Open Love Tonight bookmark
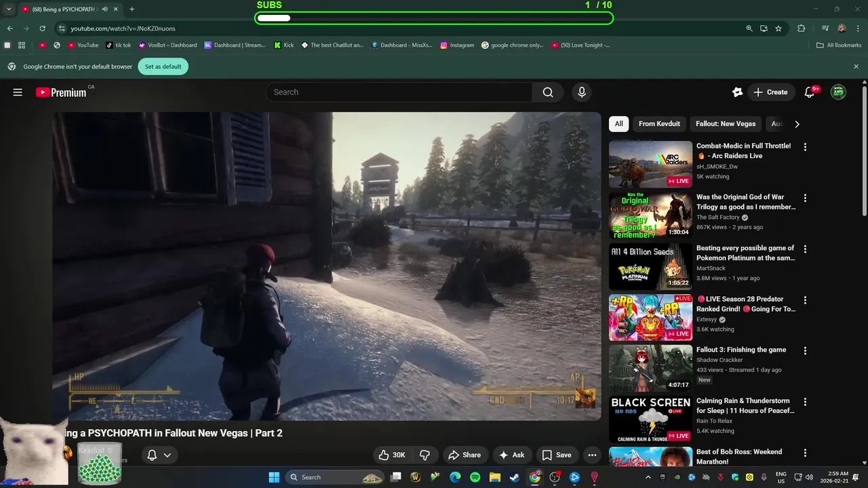Image resolution: width=868 pixels, height=488 pixels. click(580, 45)
